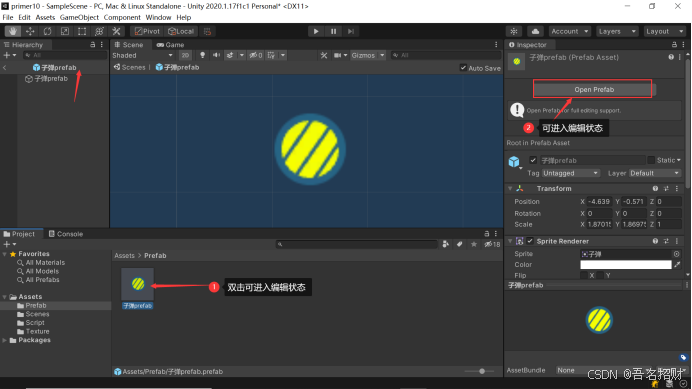Click the Play button
The height and width of the screenshot is (389, 692).
(316, 31)
